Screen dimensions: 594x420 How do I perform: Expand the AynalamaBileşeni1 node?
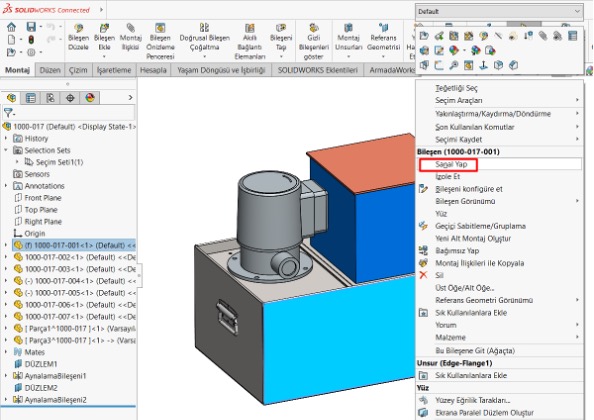coord(6,376)
